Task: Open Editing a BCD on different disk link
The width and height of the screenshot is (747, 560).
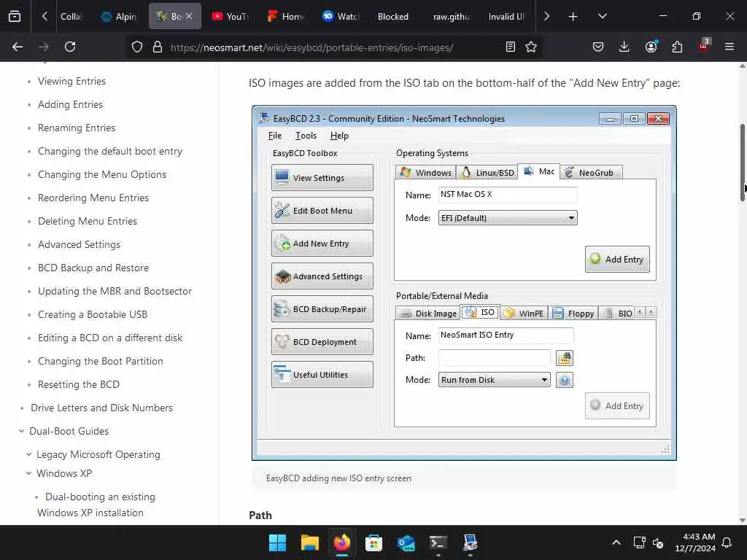Action: click(x=110, y=338)
